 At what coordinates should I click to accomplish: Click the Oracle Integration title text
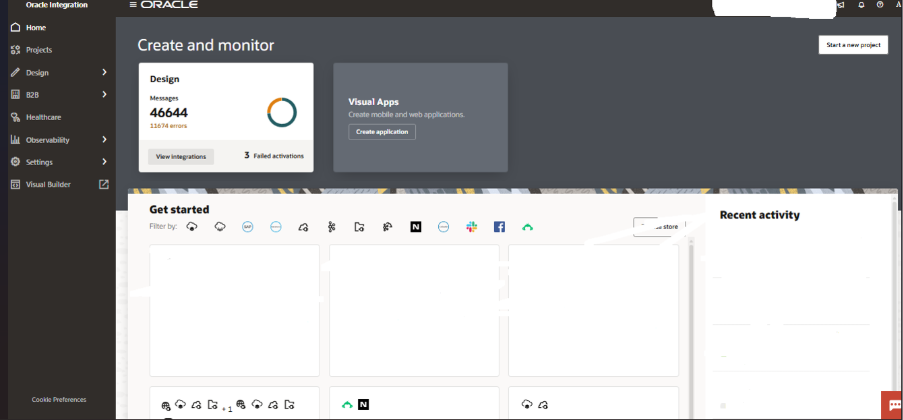pyautogui.click(x=56, y=5)
